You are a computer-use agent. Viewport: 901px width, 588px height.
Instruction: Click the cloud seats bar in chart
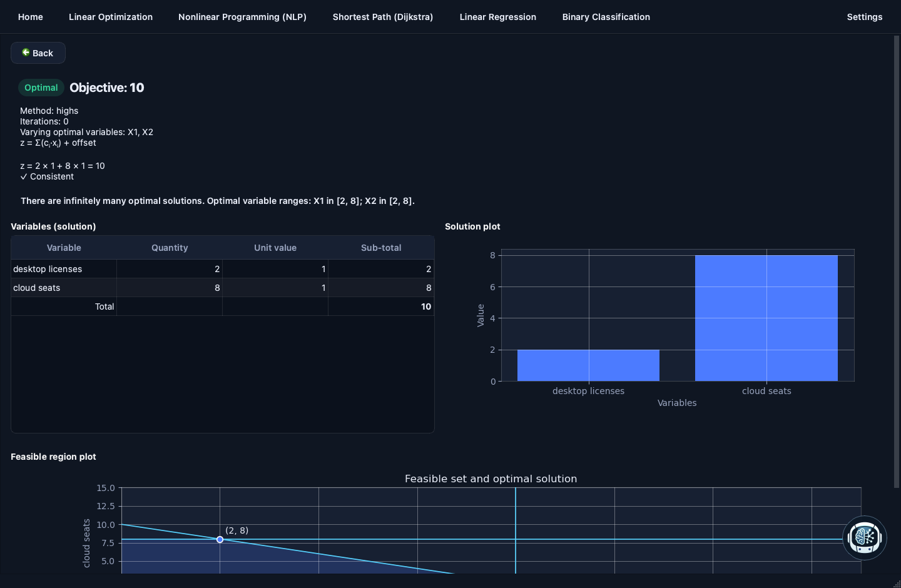[x=766, y=318]
